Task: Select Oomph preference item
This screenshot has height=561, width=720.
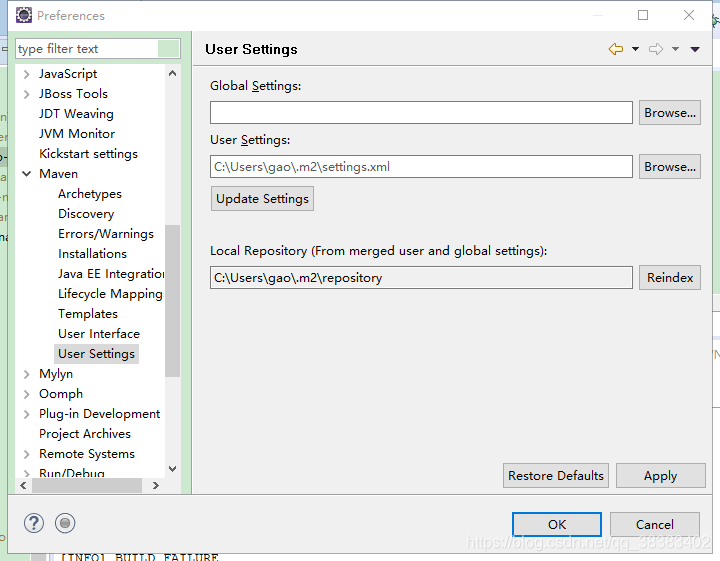Action: (x=61, y=394)
